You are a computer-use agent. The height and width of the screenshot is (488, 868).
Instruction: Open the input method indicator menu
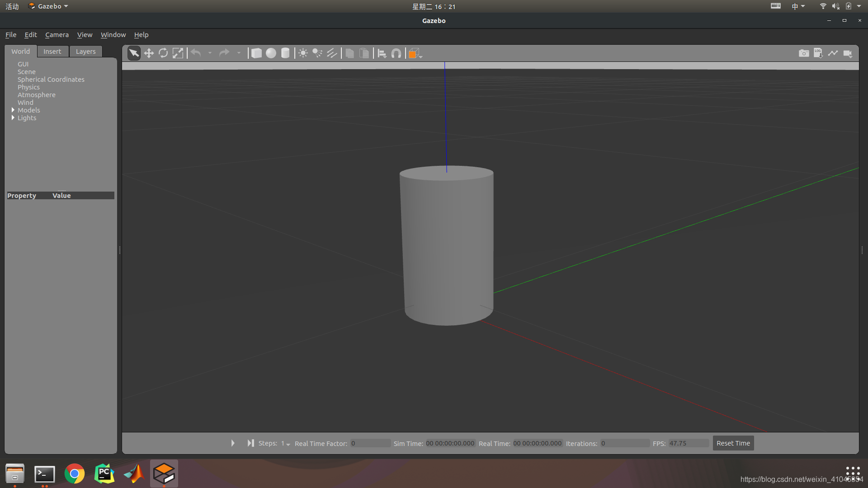(x=798, y=6)
